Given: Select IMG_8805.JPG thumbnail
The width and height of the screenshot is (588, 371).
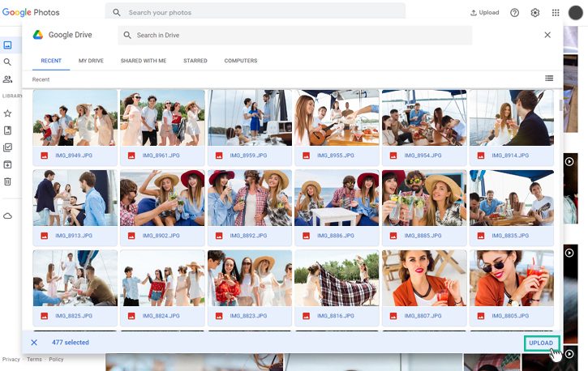Looking at the screenshot, I should pyautogui.click(x=512, y=278).
